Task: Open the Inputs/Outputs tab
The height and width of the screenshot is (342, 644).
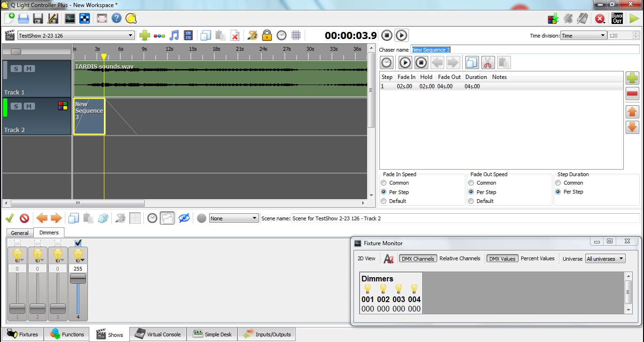Action: pyautogui.click(x=267, y=334)
